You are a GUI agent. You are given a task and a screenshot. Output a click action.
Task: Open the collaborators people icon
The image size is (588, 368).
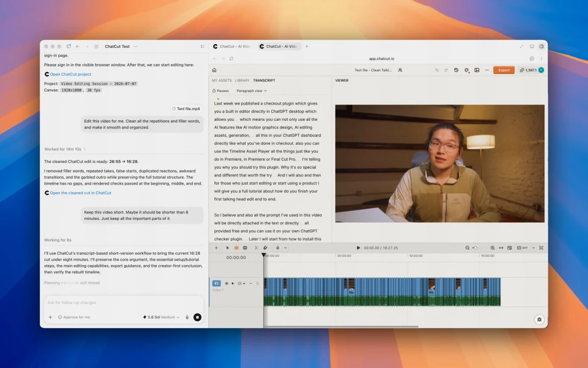coord(400,70)
